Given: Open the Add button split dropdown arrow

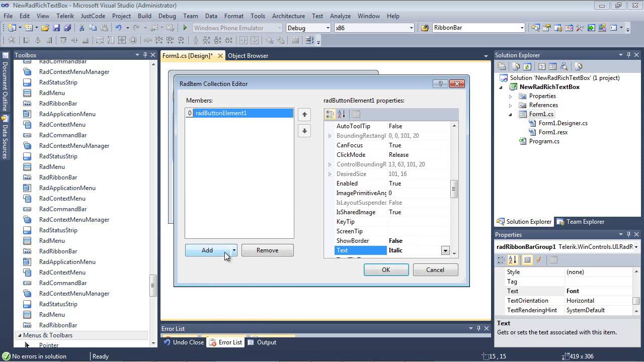Looking at the screenshot, I should (x=233, y=250).
